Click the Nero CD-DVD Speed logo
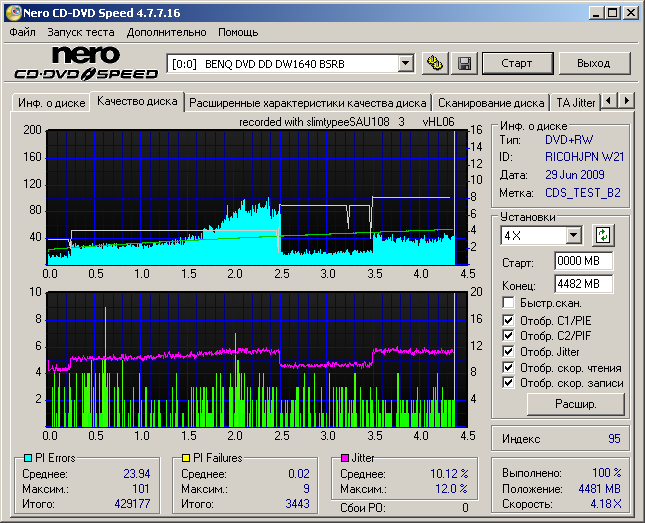645x523 pixels. (86, 63)
